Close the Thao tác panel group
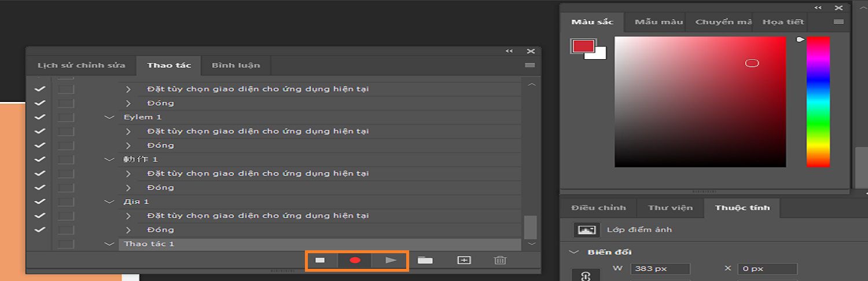Screen dimensions: 868x281 click(x=531, y=52)
